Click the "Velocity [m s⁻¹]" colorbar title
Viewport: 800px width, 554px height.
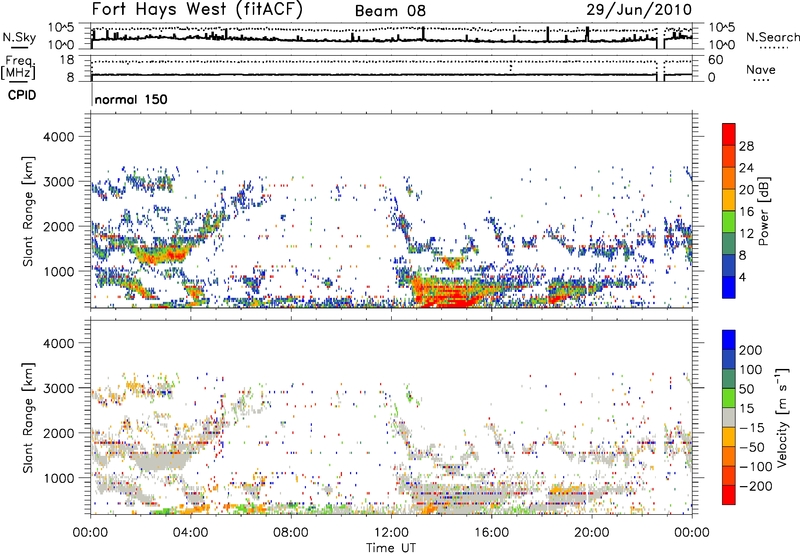(x=782, y=417)
